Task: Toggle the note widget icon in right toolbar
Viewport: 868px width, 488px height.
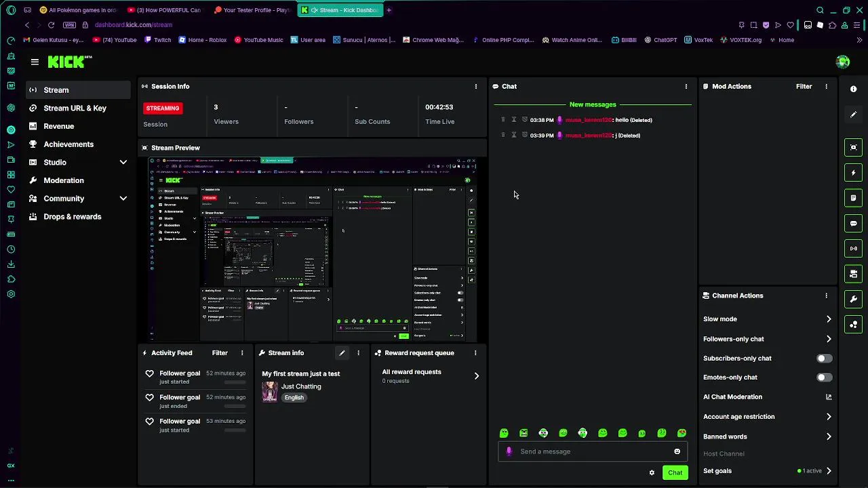Action: click(x=853, y=198)
